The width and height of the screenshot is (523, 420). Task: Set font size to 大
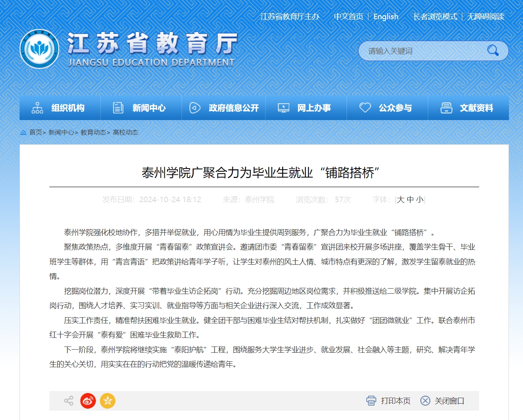click(400, 200)
